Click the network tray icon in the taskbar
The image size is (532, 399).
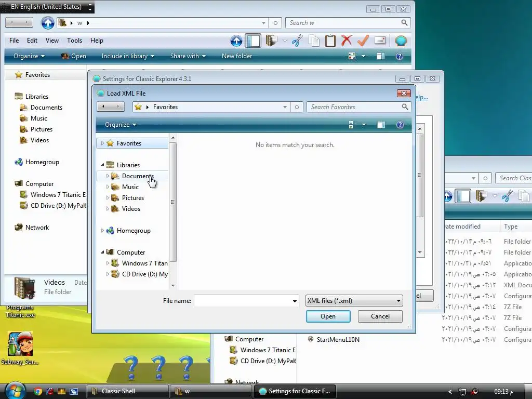click(462, 392)
